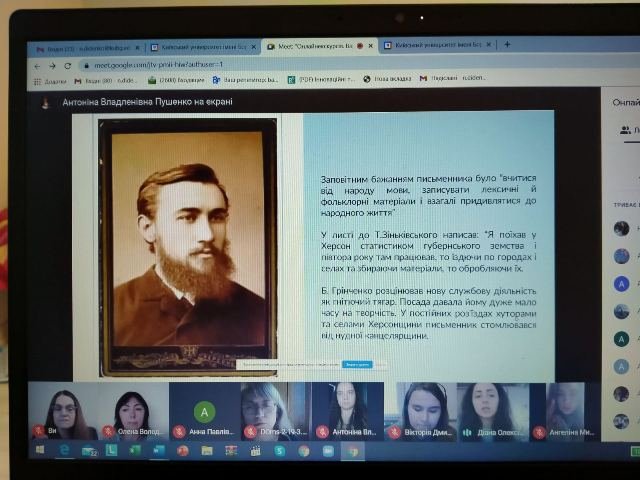This screenshot has width=640, height=480.
Task: Open a new browser tab
Action: (x=507, y=44)
